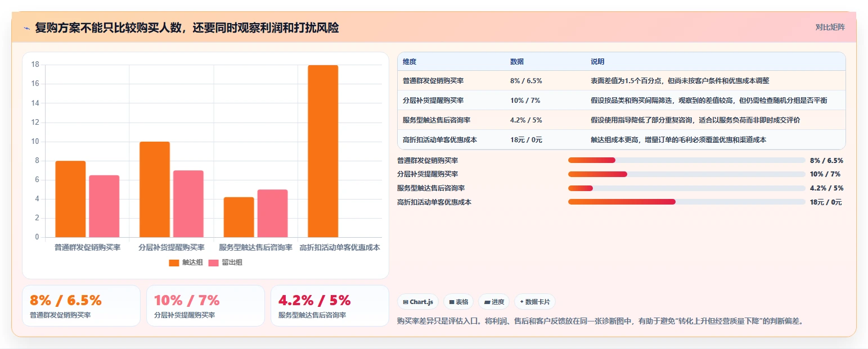Image resolution: width=868 pixels, height=349 pixels.
Task: Click the 18元 / 0元 table data cell
Action: click(526, 139)
